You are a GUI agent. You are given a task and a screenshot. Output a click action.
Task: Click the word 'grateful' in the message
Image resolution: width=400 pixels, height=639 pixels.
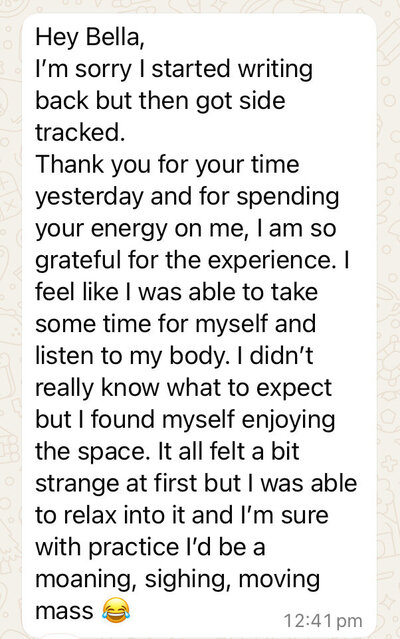[79, 261]
